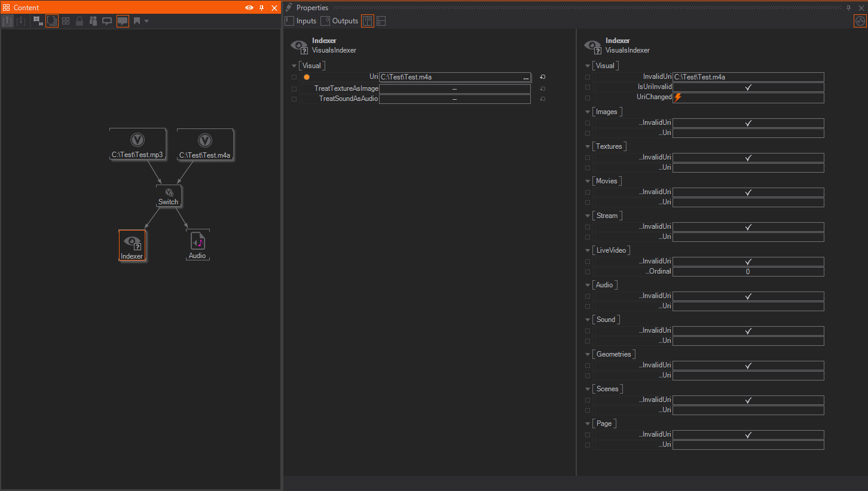This screenshot has width=868, height=491.
Task: Select the Audio node in the graph
Action: click(x=197, y=245)
